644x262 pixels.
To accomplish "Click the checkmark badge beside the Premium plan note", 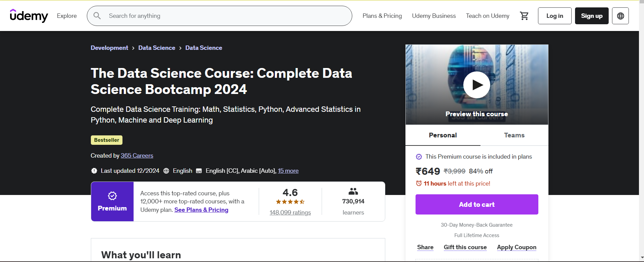I will (x=419, y=157).
